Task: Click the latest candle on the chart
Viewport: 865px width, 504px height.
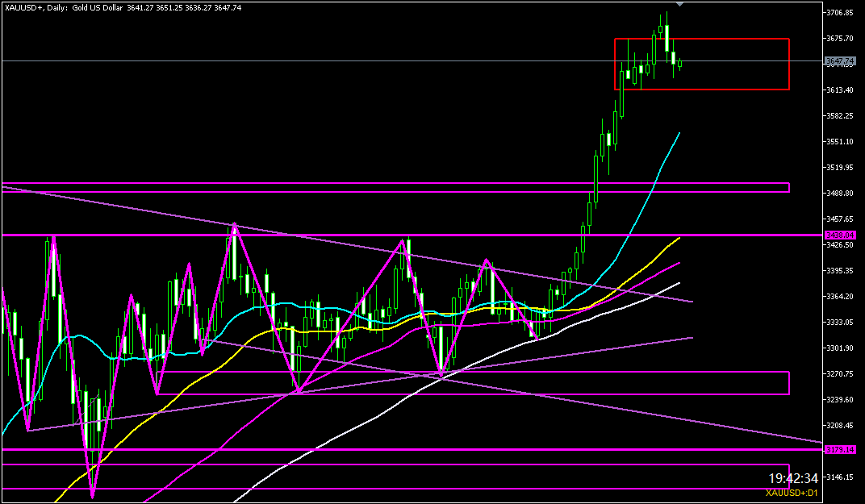Action: pos(680,63)
